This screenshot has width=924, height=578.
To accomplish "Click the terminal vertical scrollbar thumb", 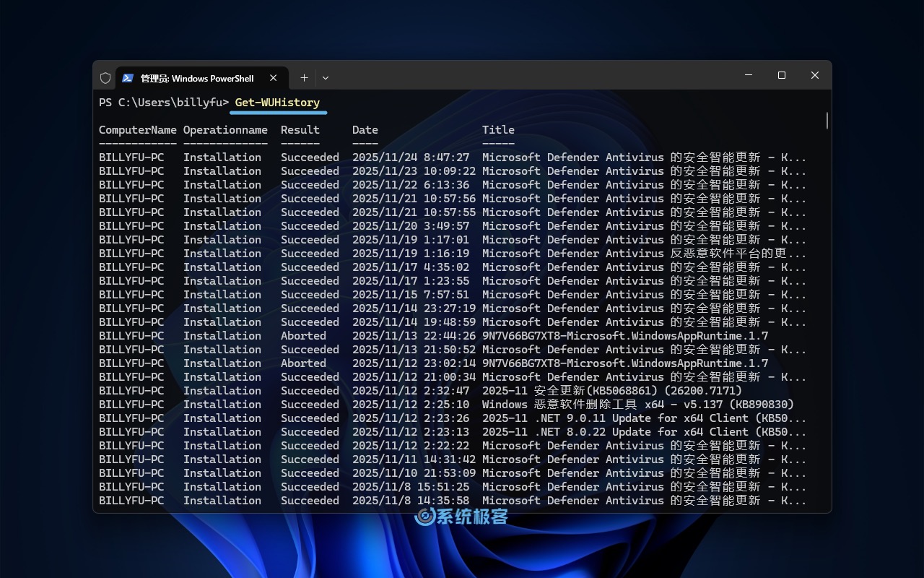I will tap(827, 121).
